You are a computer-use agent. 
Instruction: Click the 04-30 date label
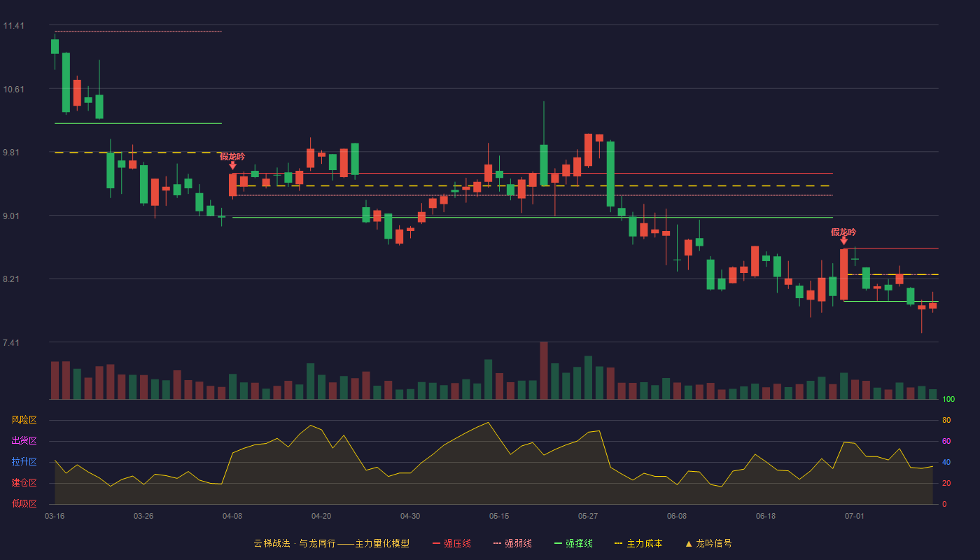[410, 516]
